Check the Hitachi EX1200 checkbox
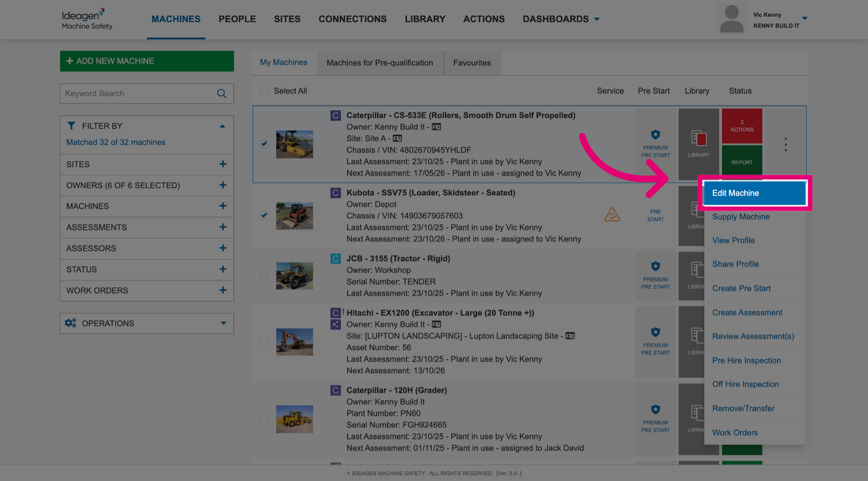The width and height of the screenshot is (868, 481). (x=264, y=341)
